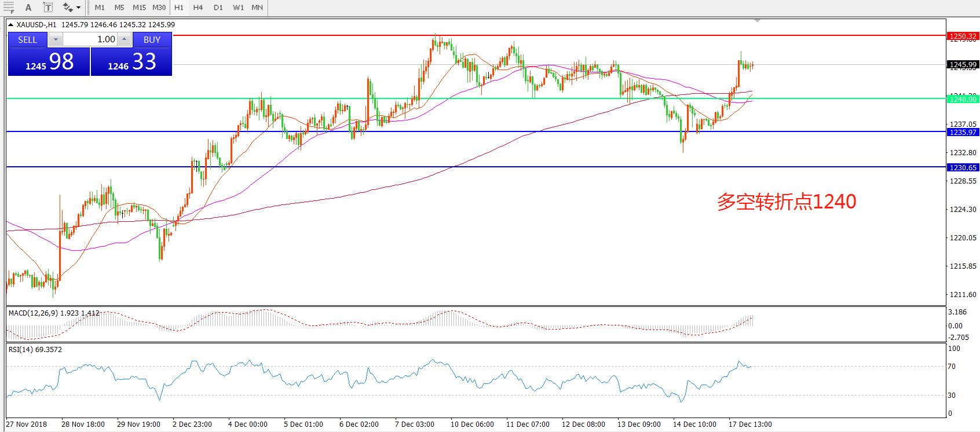Switch chart to M15 timeframe
The height and width of the screenshot is (432, 980).
point(139,8)
